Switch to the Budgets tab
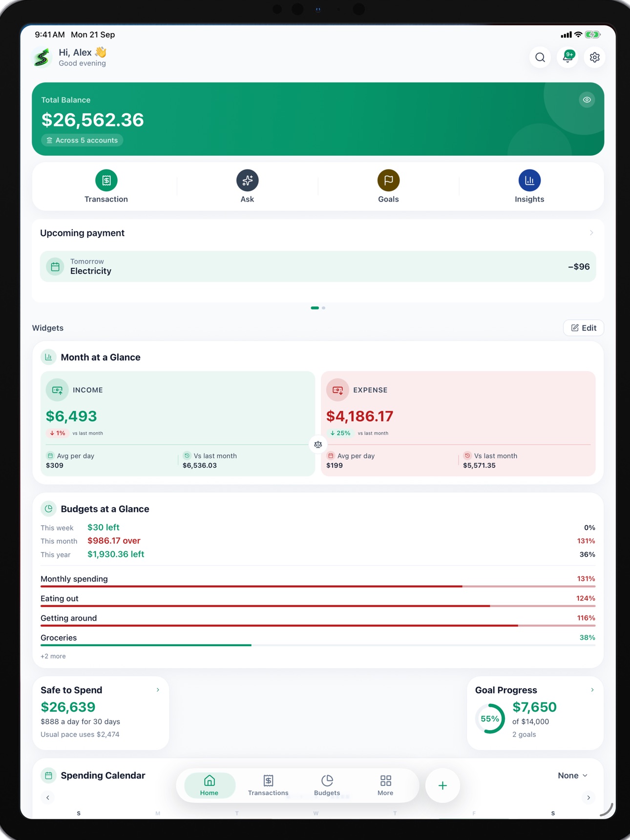Viewport: 630px width, 840px height. (327, 785)
